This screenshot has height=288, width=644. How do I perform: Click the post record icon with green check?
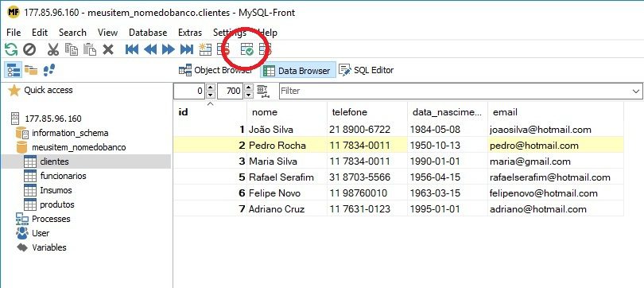246,49
